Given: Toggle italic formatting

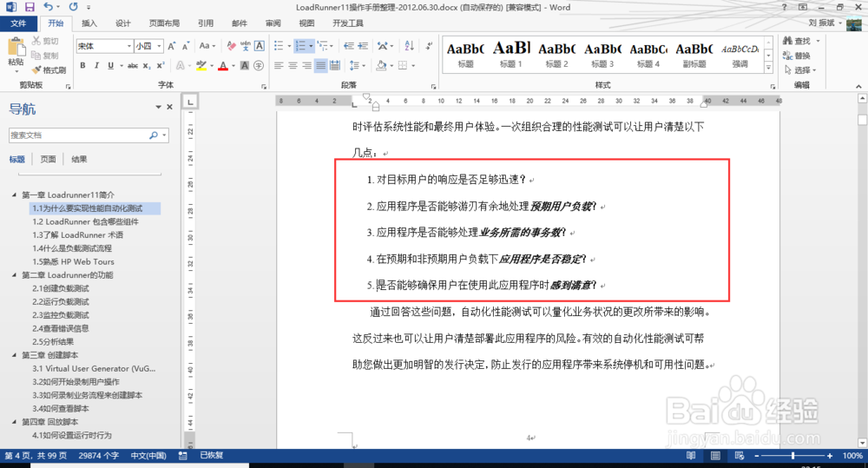Looking at the screenshot, I should 96,65.
